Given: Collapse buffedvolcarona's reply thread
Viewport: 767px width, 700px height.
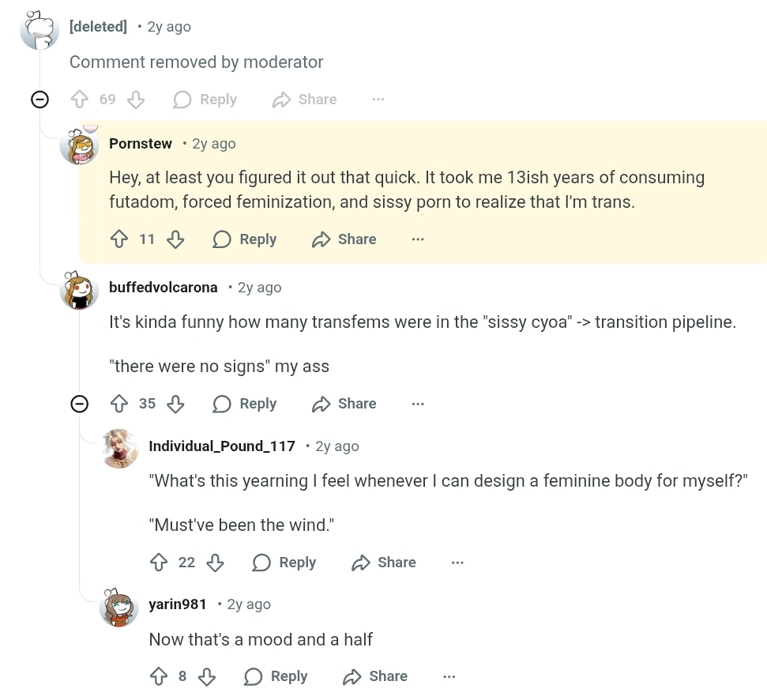Looking at the screenshot, I should [79, 404].
